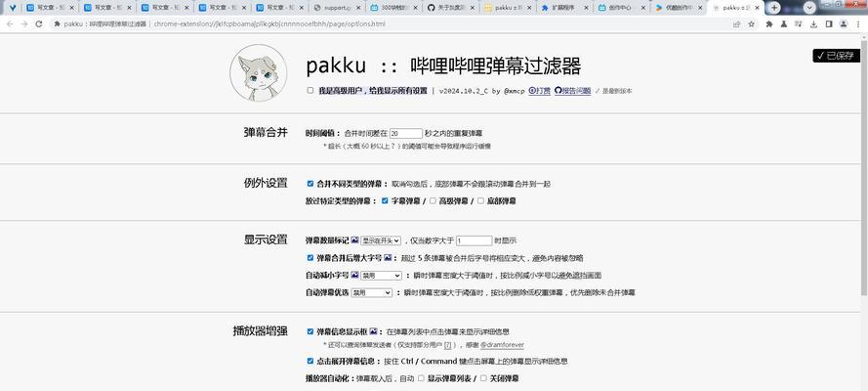This screenshot has height=391, width=868.
Task: Show preview image icon for 弹幕数量标记
Action: [354, 240]
